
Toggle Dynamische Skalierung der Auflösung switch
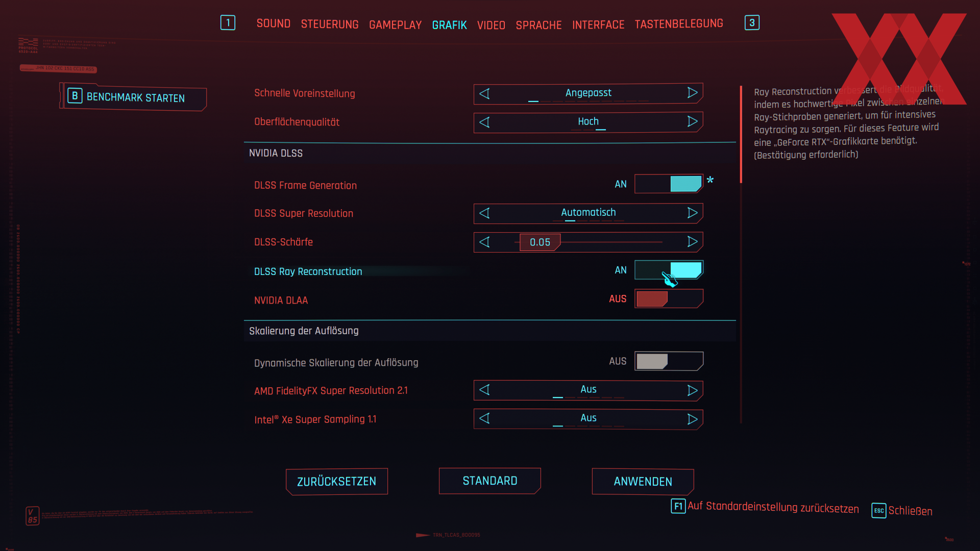tap(669, 361)
